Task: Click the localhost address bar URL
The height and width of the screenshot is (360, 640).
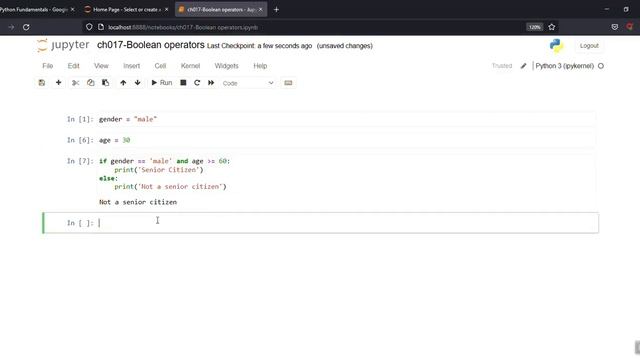Action: (183, 27)
